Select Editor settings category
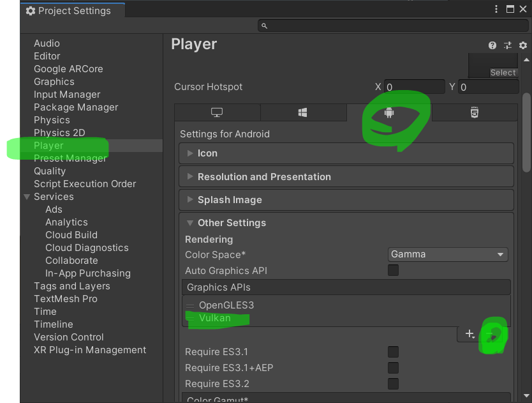 [x=47, y=56]
